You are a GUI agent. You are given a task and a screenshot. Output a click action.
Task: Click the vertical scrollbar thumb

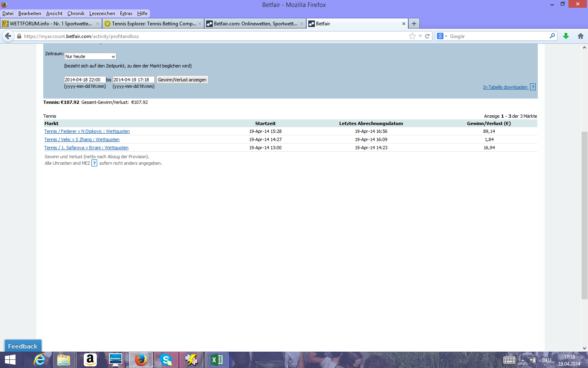[585, 215]
